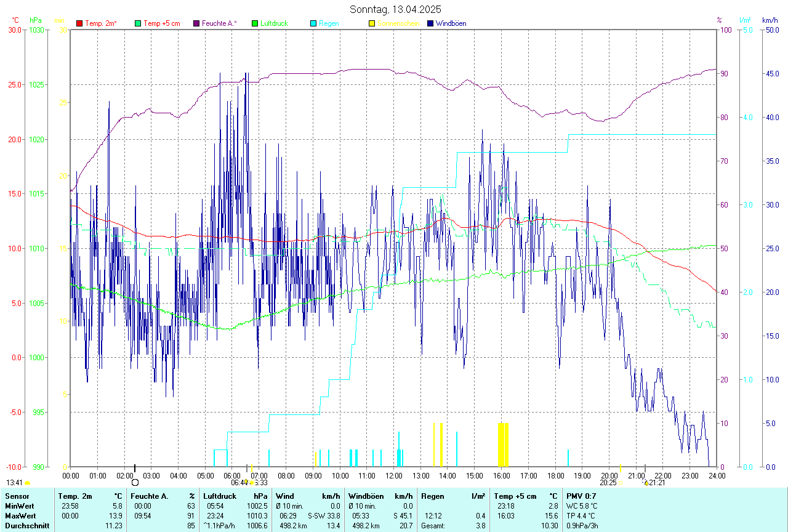Image resolution: width=788 pixels, height=532 pixels.
Task: Click the hPa axis unit label at top
Action: [x=34, y=20]
